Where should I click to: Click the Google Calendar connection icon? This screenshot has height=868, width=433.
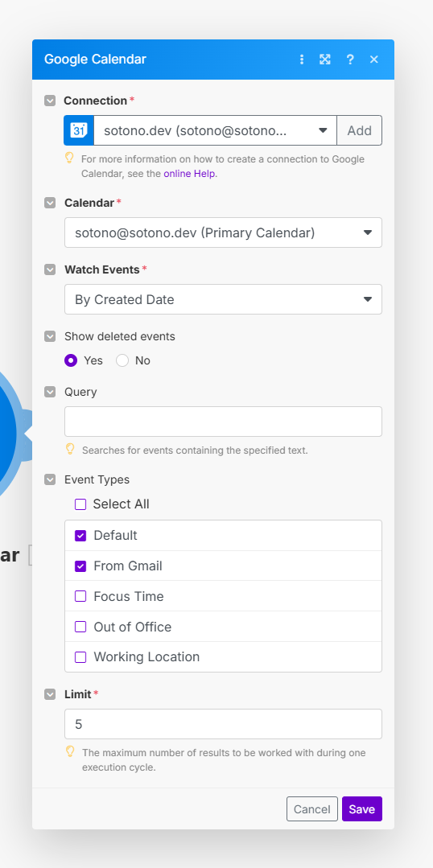[x=79, y=130]
